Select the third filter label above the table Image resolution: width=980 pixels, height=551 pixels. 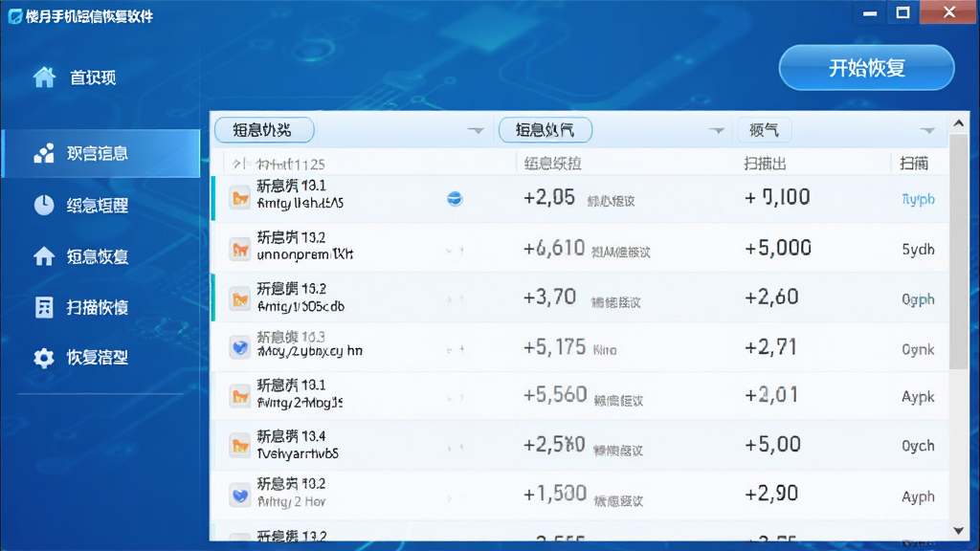[764, 130]
